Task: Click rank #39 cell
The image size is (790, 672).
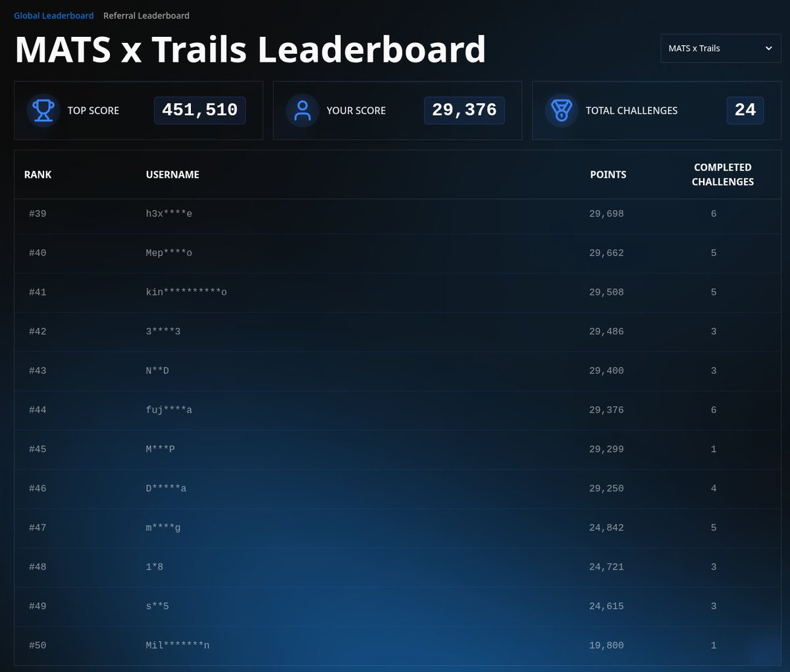Action: pos(38,214)
